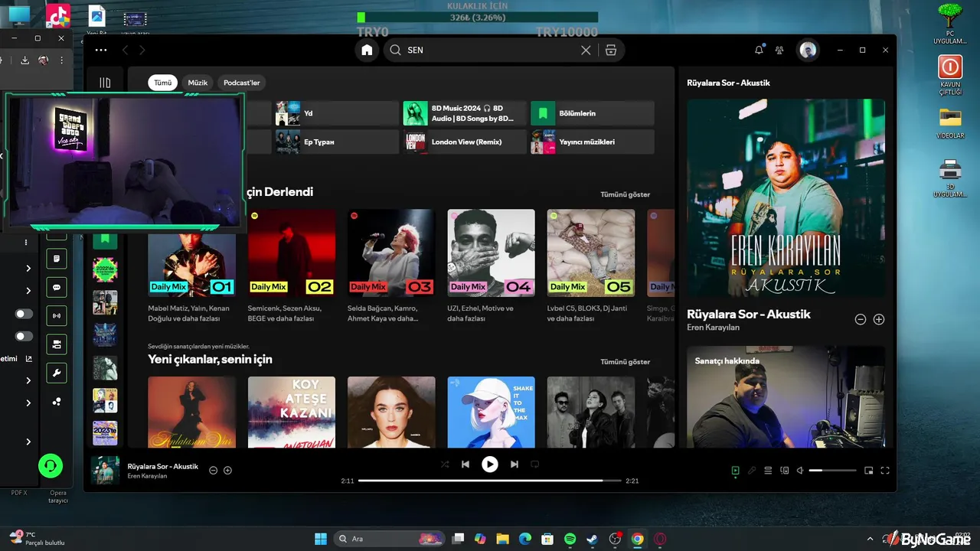Image resolution: width=980 pixels, height=551 pixels.
Task: Open the Now Playing view icon
Action: coord(735,471)
